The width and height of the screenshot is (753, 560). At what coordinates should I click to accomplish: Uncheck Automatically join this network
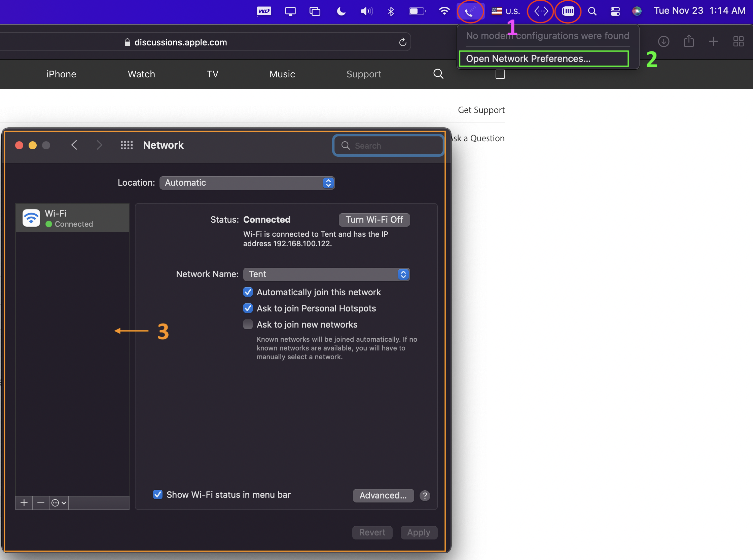(x=248, y=292)
